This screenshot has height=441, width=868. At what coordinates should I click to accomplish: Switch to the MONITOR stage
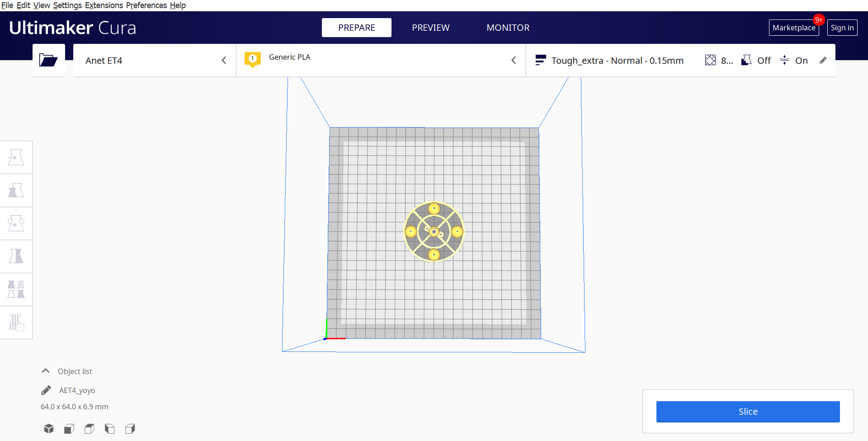[508, 28]
